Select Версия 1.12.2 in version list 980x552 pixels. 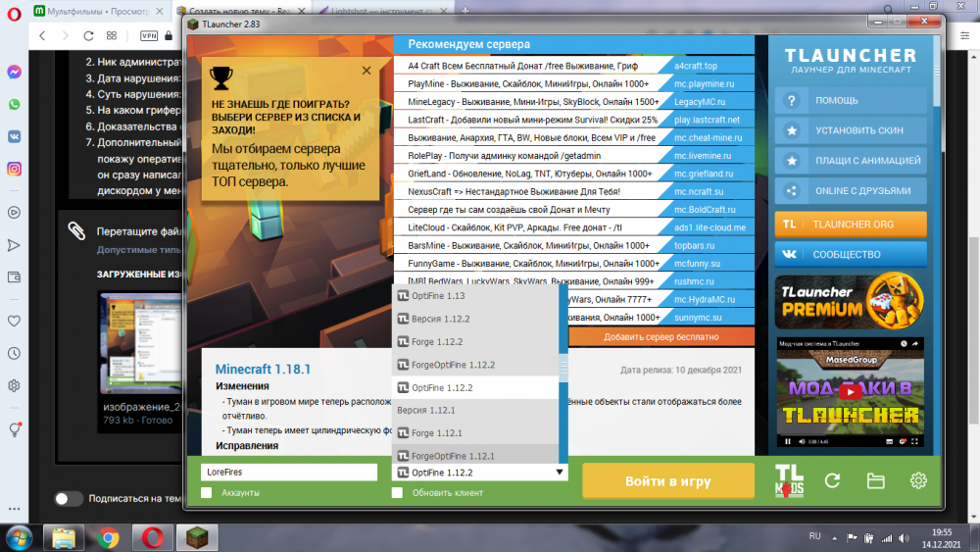(x=475, y=319)
